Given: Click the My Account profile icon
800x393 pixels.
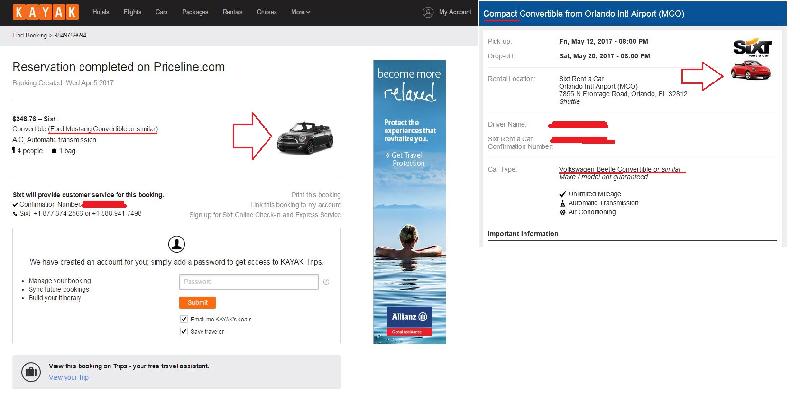Looking at the screenshot, I should click(428, 12).
